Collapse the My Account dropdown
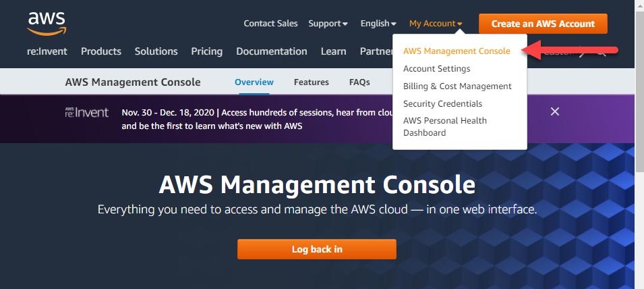Image resolution: width=644 pixels, height=289 pixels. pyautogui.click(x=436, y=24)
